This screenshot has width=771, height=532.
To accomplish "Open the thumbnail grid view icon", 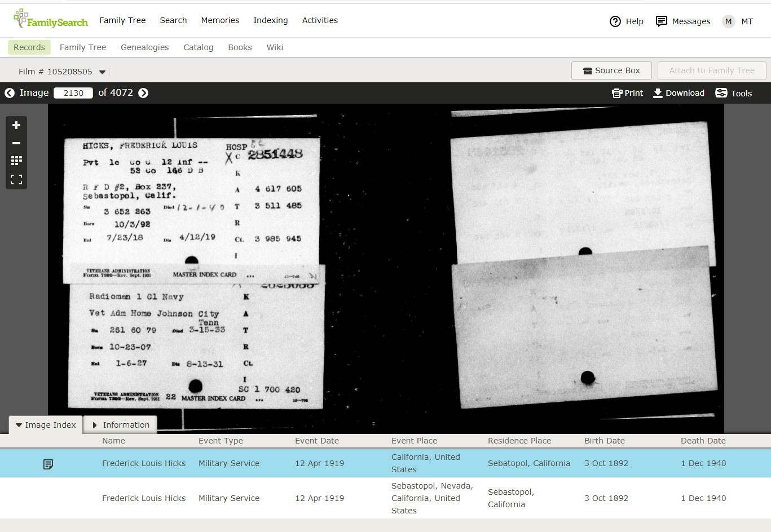I will click(x=16, y=161).
